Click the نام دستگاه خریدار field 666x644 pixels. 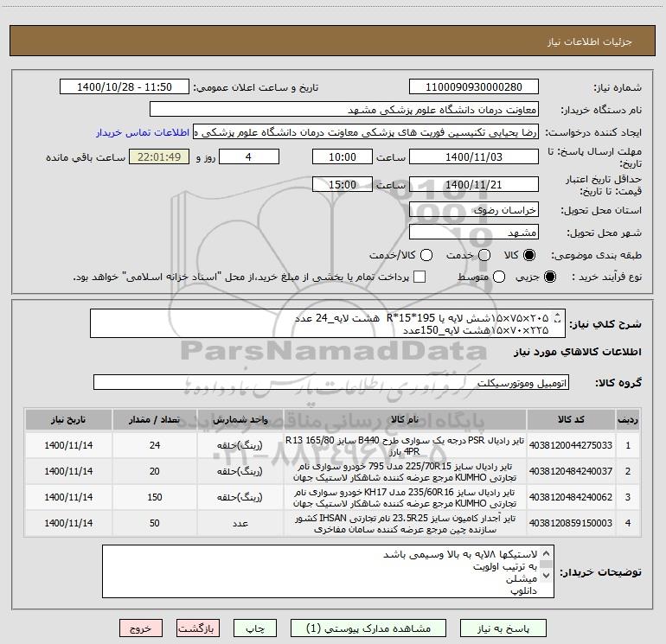(x=344, y=110)
